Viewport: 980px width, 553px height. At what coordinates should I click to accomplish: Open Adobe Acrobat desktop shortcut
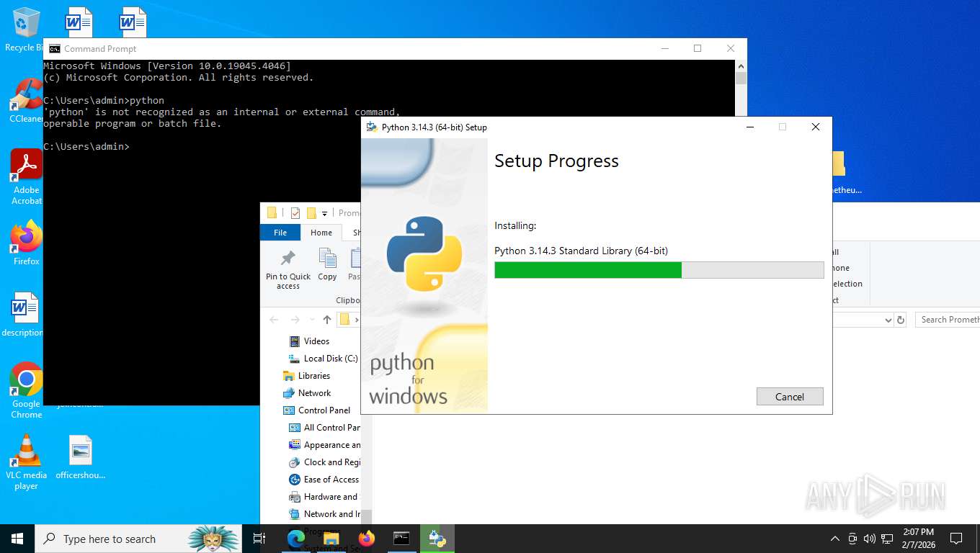pyautogui.click(x=26, y=178)
